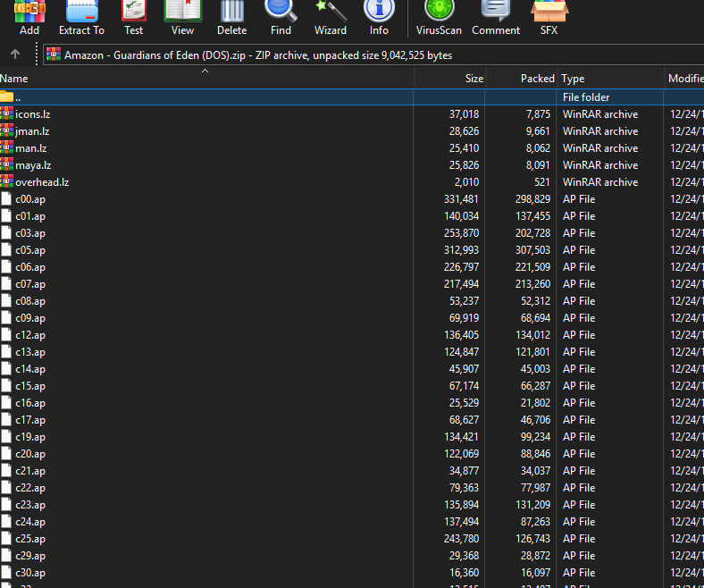704x588 pixels.
Task: Select file c13.ap
Action: coord(30,352)
